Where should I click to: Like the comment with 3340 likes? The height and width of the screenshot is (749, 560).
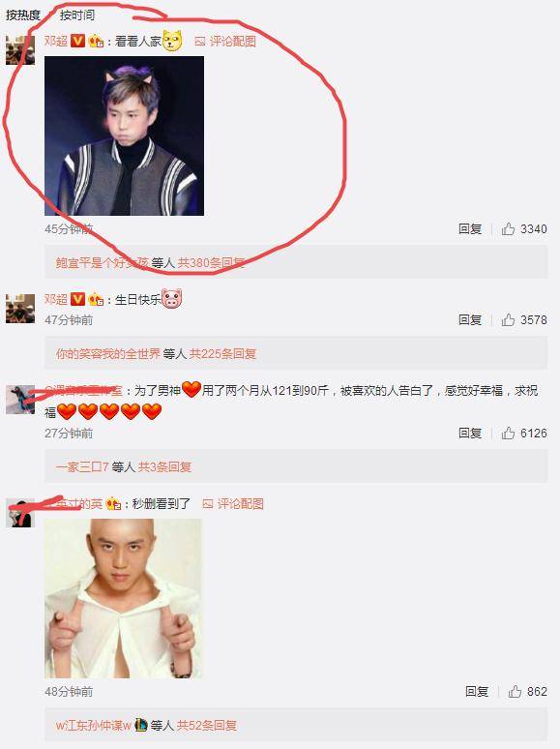pyautogui.click(x=508, y=228)
